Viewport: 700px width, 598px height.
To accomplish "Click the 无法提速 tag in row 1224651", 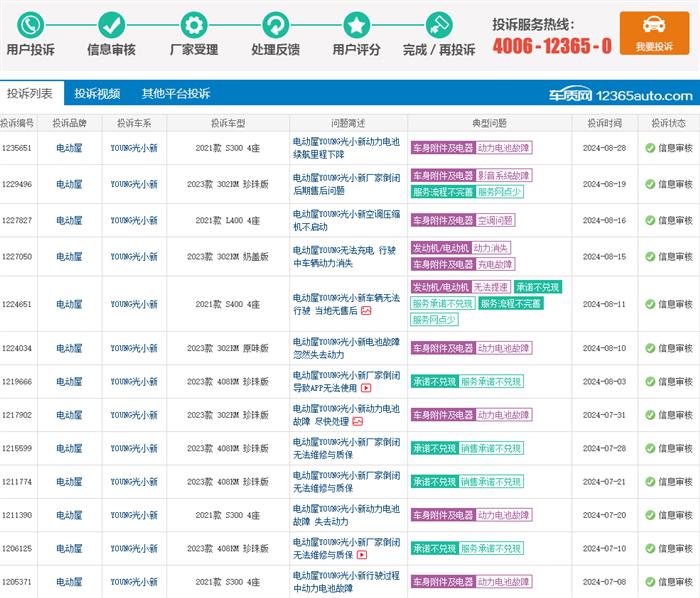I will [491, 287].
